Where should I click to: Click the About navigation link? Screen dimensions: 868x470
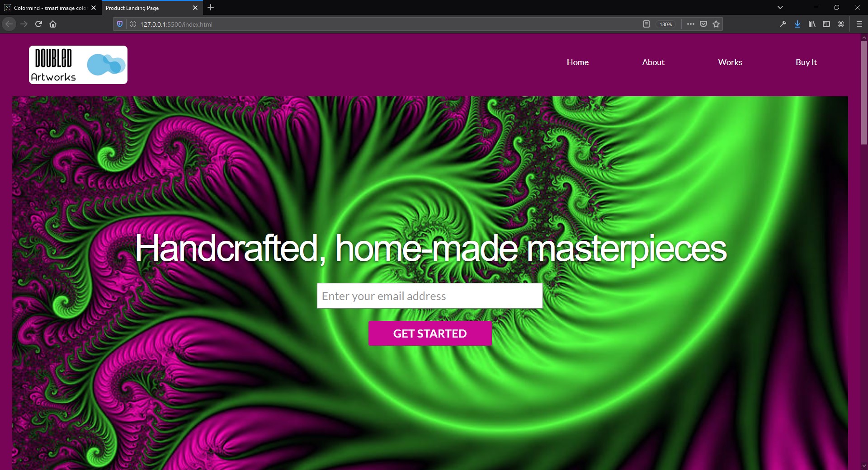(653, 62)
